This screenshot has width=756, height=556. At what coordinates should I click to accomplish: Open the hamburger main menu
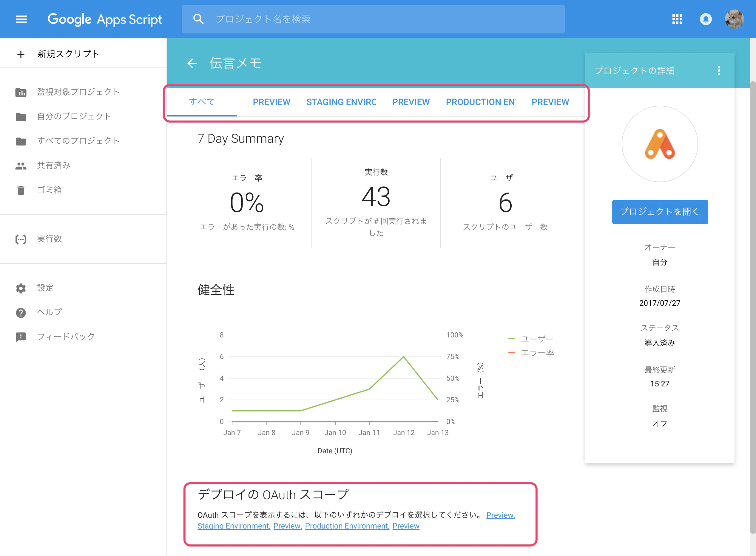pyautogui.click(x=21, y=19)
